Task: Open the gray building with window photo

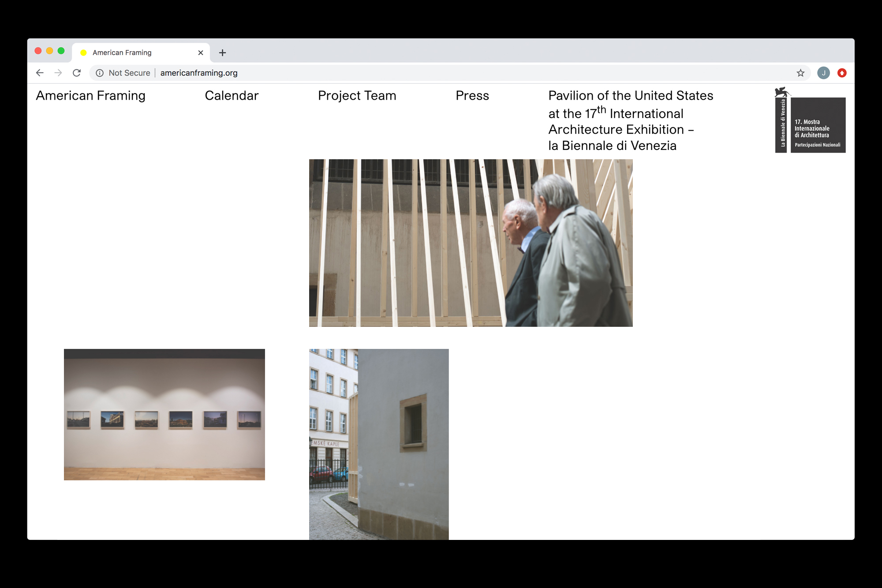Action: (x=378, y=444)
